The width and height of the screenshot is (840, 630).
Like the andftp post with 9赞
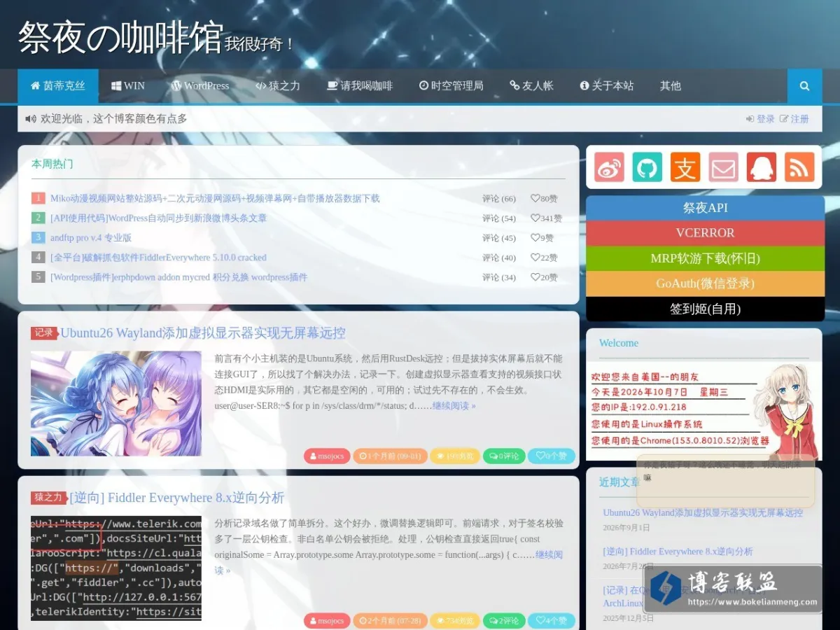coord(542,238)
